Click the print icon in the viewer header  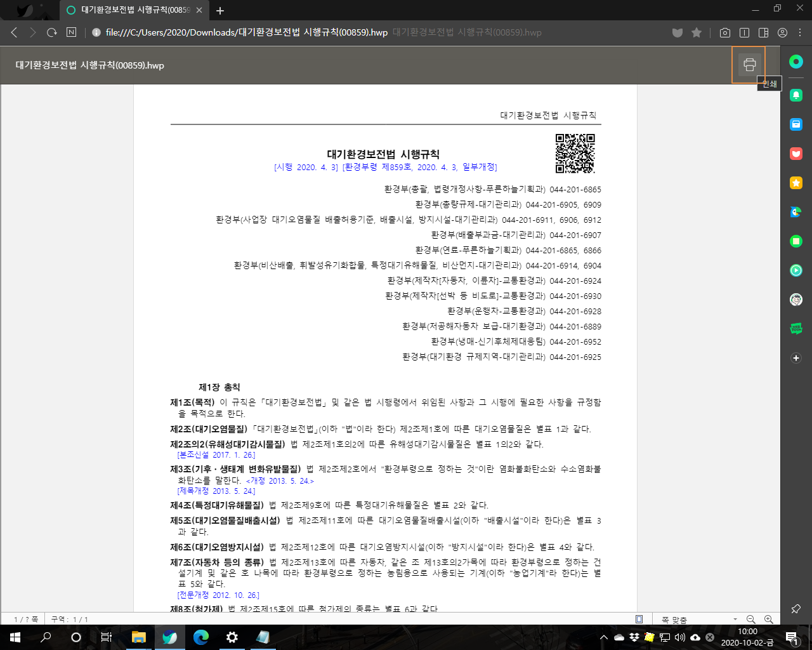(749, 65)
